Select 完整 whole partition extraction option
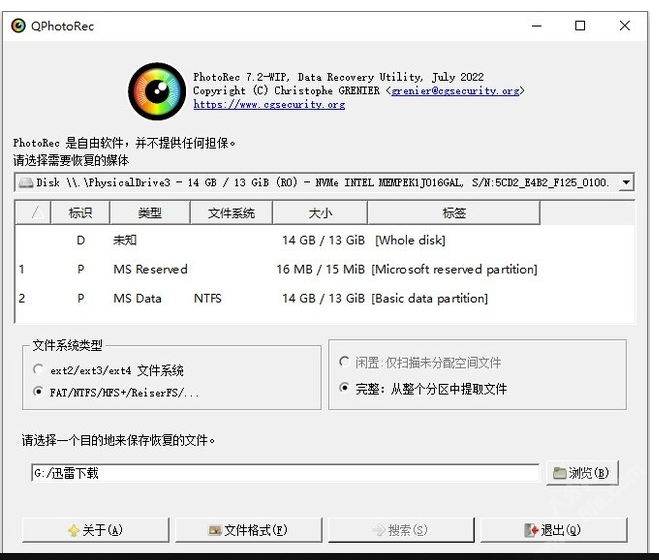The height and width of the screenshot is (560, 659). [x=344, y=388]
